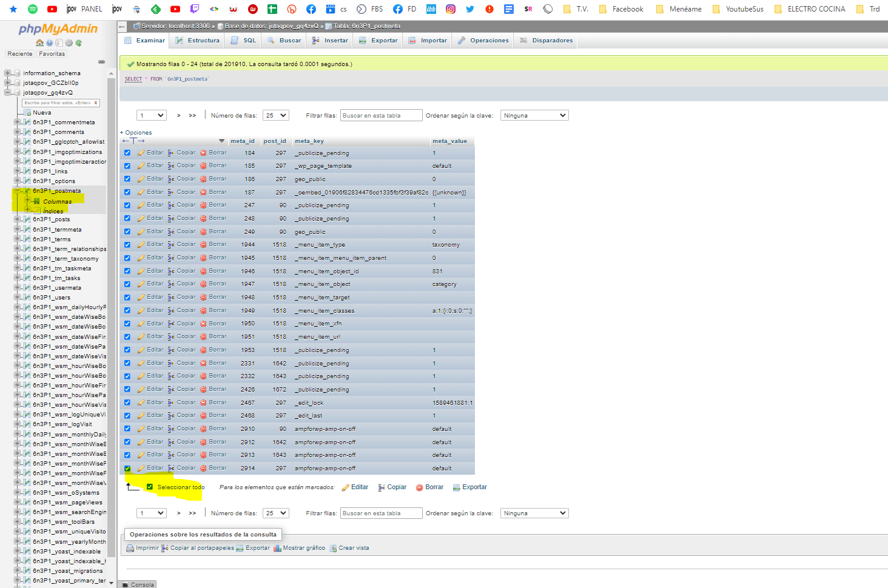888x588 pixels.
Task: Click the Favoritas button in sidebar
Action: click(52, 54)
